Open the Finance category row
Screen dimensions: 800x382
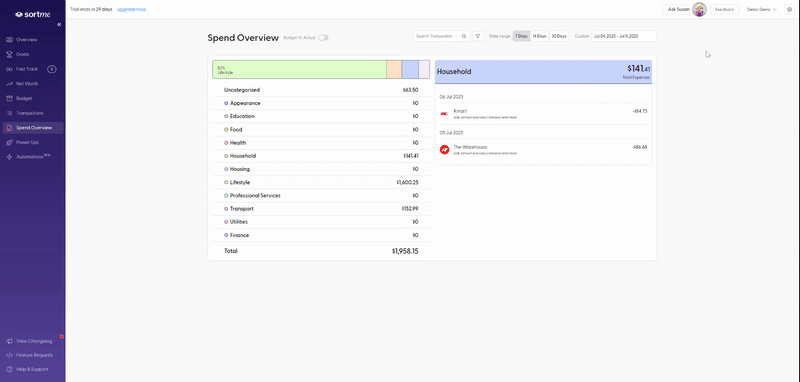click(321, 235)
